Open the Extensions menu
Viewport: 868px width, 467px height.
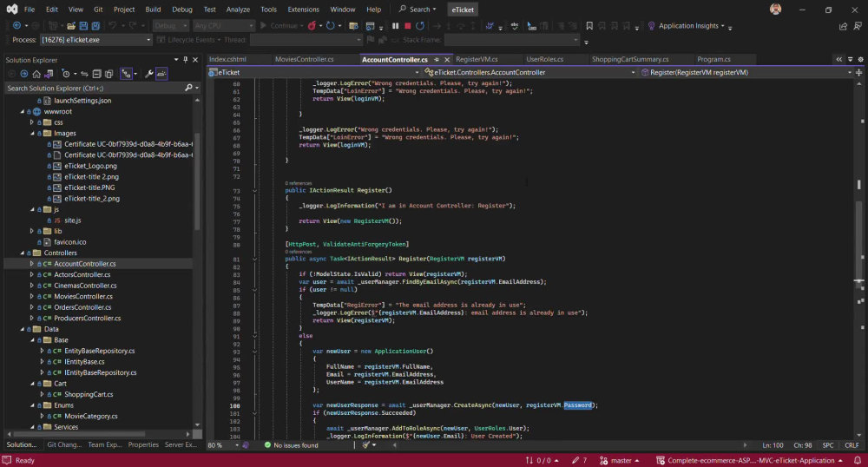tap(303, 10)
